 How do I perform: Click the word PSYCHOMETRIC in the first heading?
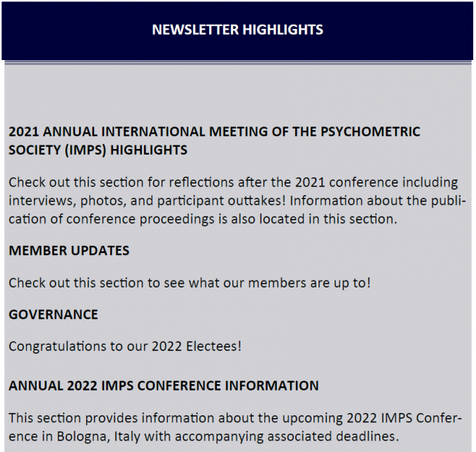tap(370, 132)
